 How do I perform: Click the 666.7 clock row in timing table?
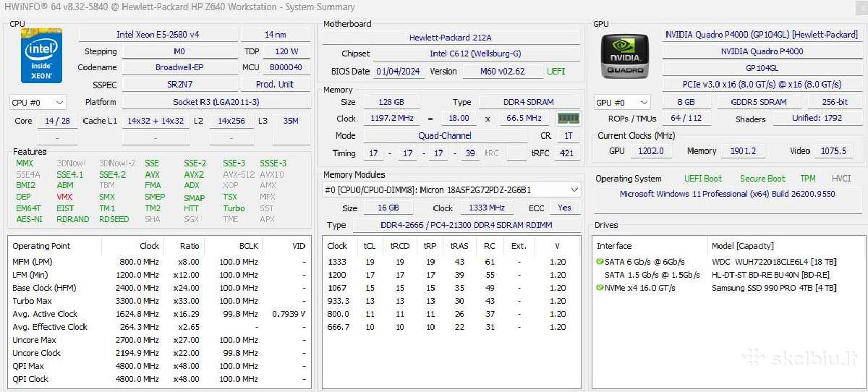click(x=451, y=327)
